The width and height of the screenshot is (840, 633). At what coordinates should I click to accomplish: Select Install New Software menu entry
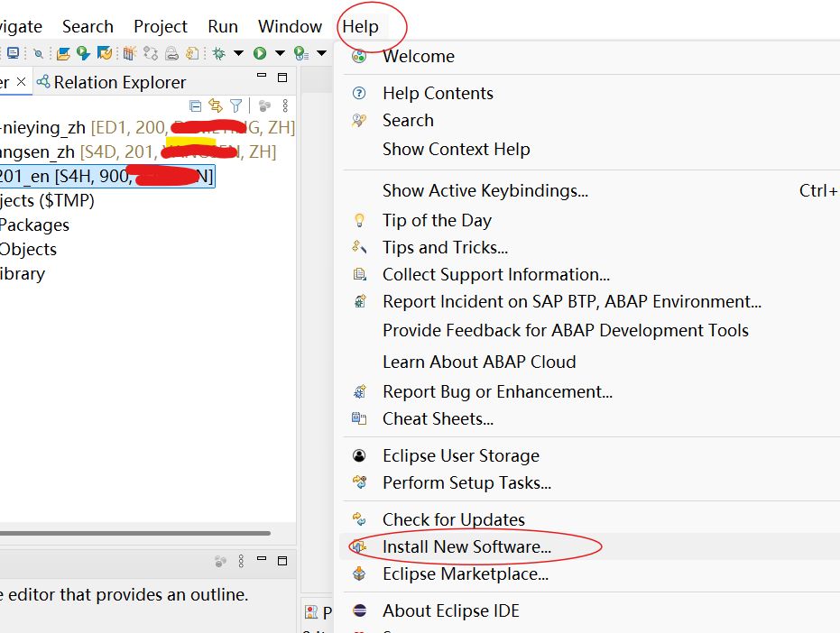tap(466, 546)
